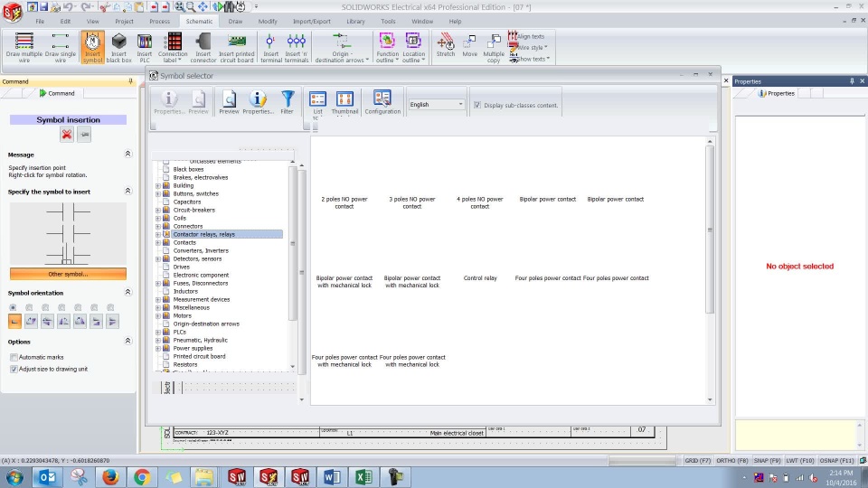
Task: Switch to the Modify tab
Action: click(x=268, y=21)
